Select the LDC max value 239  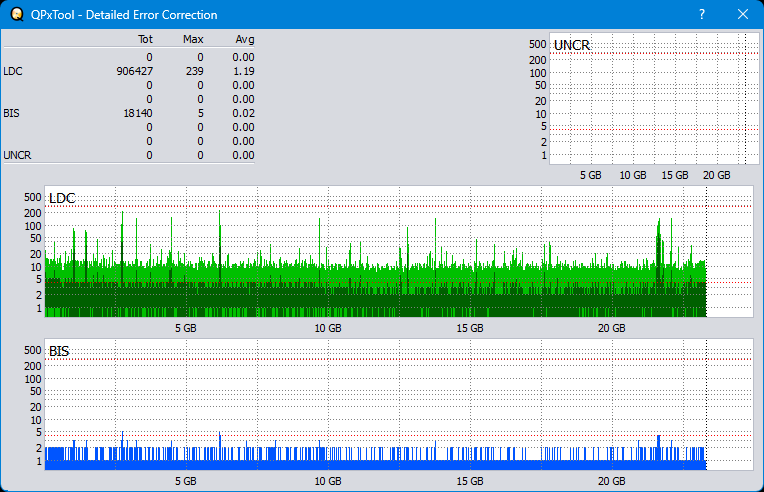[194, 71]
